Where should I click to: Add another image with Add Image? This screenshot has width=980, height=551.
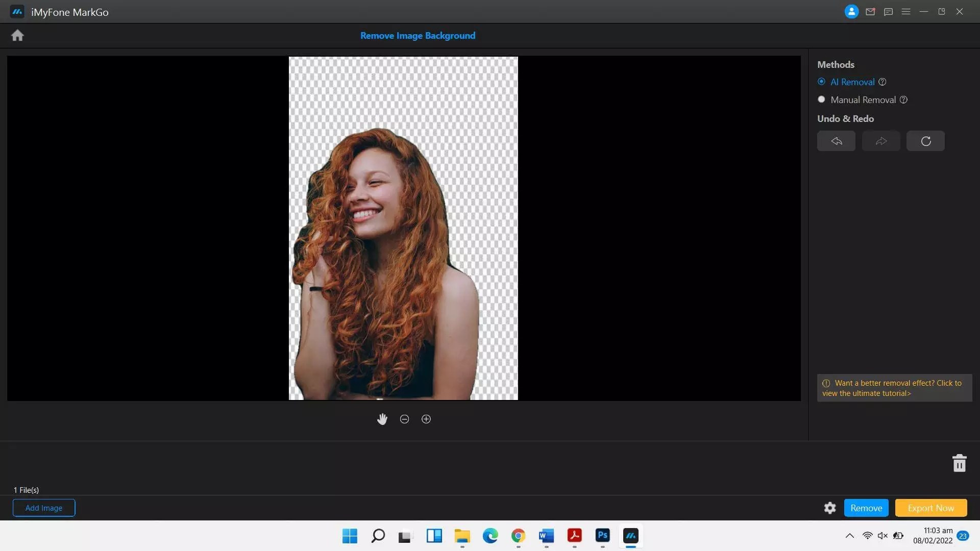click(x=43, y=508)
